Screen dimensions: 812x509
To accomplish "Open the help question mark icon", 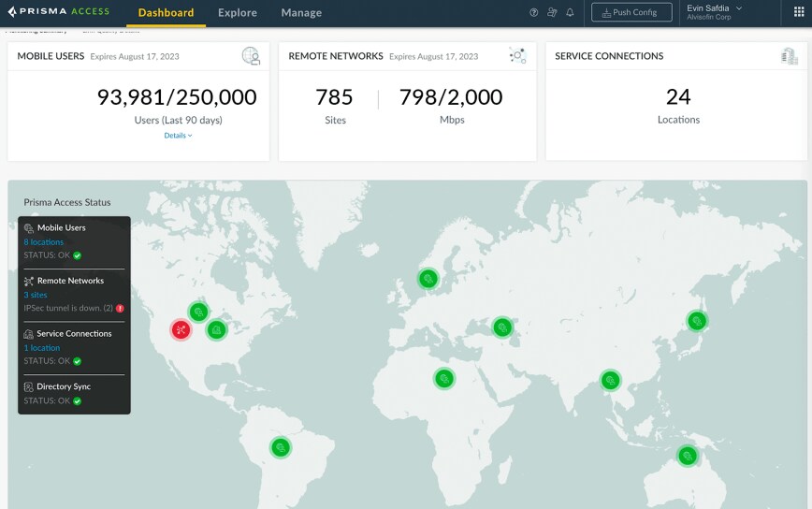I will click(x=534, y=13).
